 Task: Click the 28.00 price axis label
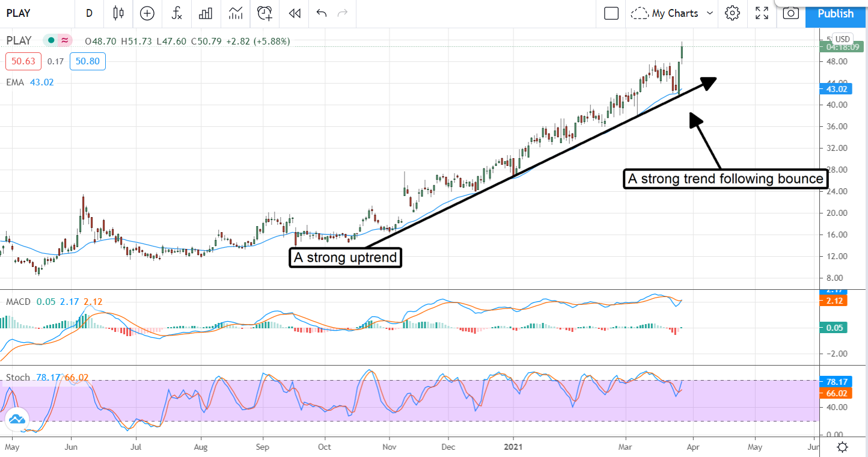coord(837,170)
